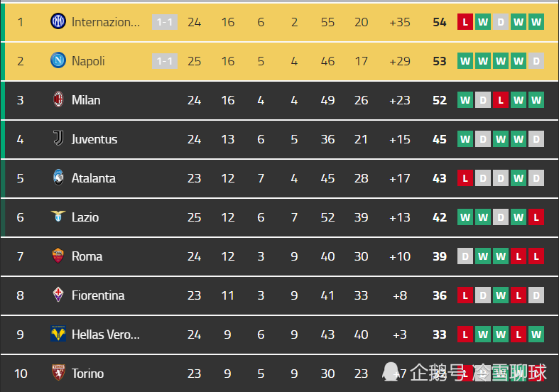The width and height of the screenshot is (559, 392).
Task: Click Roma's grey D first form badge
Action: point(465,256)
